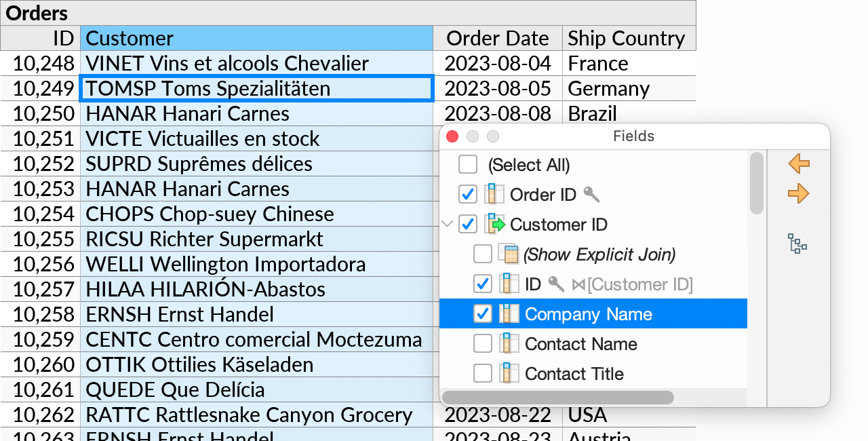Click the orange left arrow in Fields panel
Screen dimensions: 868x441
(x=798, y=164)
